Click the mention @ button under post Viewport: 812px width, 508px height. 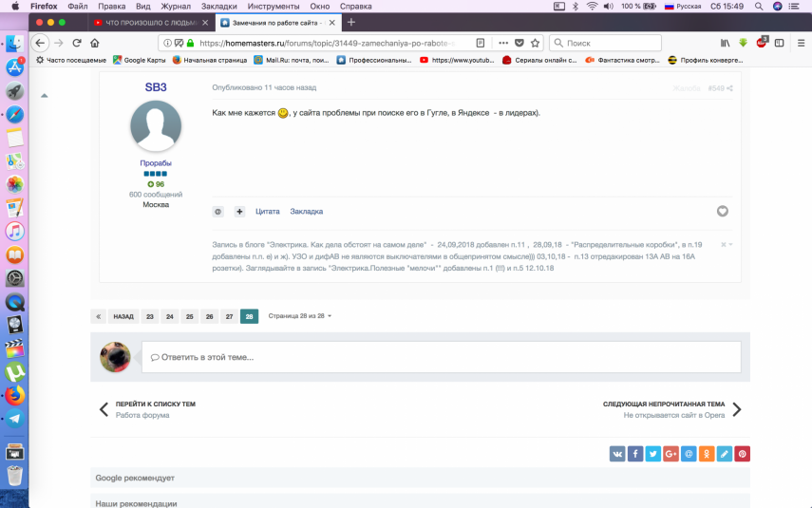click(218, 212)
